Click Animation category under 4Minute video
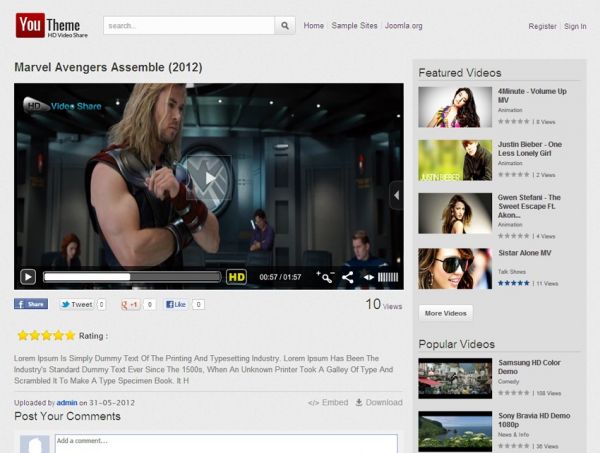 point(510,110)
